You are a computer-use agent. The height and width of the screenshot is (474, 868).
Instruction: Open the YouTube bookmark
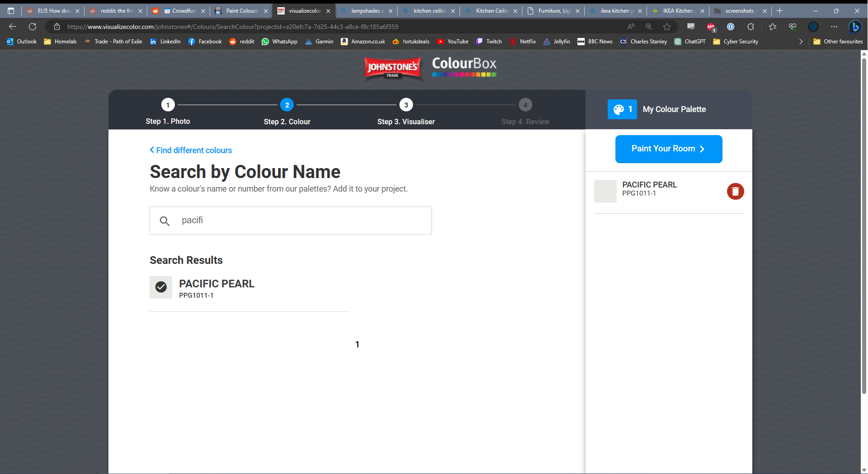[x=453, y=42]
